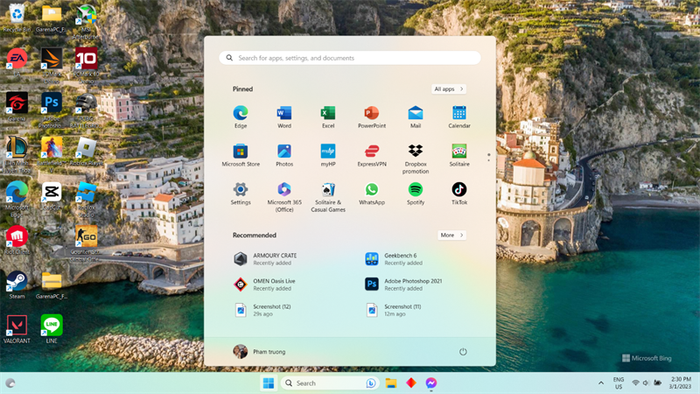Click the Steam desktop shortcut
This screenshot has width=700, height=394.
[x=17, y=285]
